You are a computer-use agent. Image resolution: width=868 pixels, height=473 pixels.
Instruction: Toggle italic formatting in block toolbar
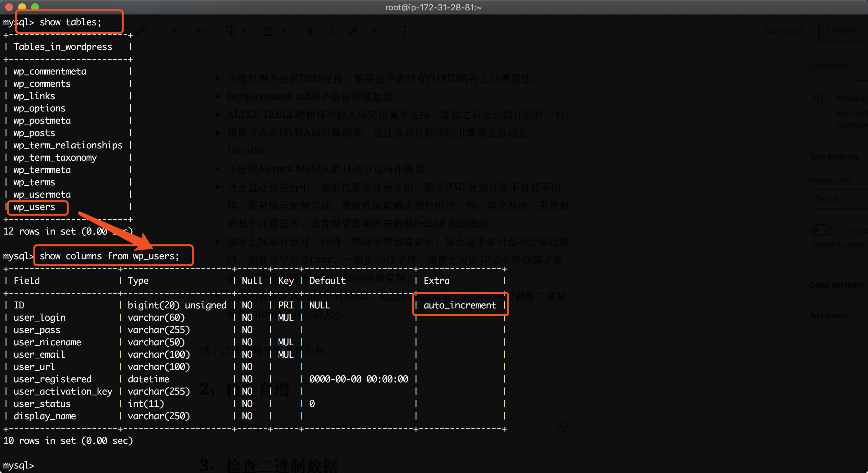coord(331,31)
